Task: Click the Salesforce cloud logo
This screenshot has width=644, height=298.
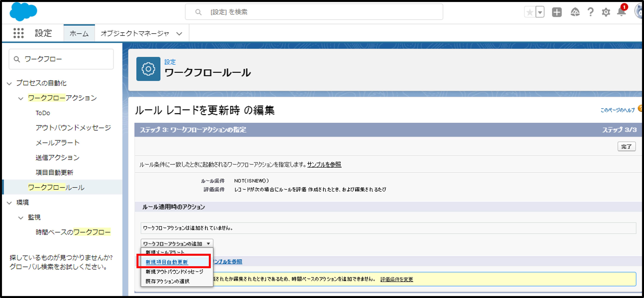Action: coord(23,11)
